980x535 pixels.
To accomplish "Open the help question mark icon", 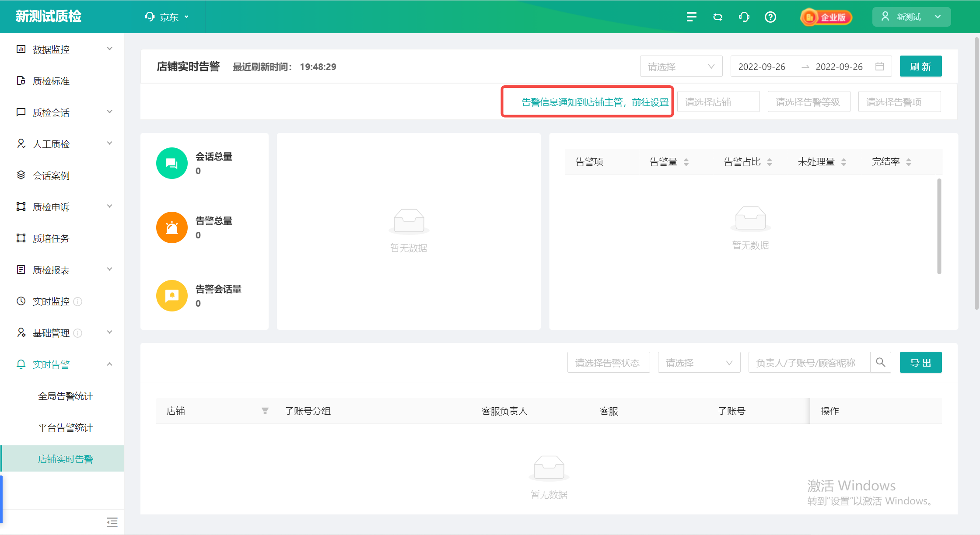I will pyautogui.click(x=770, y=17).
